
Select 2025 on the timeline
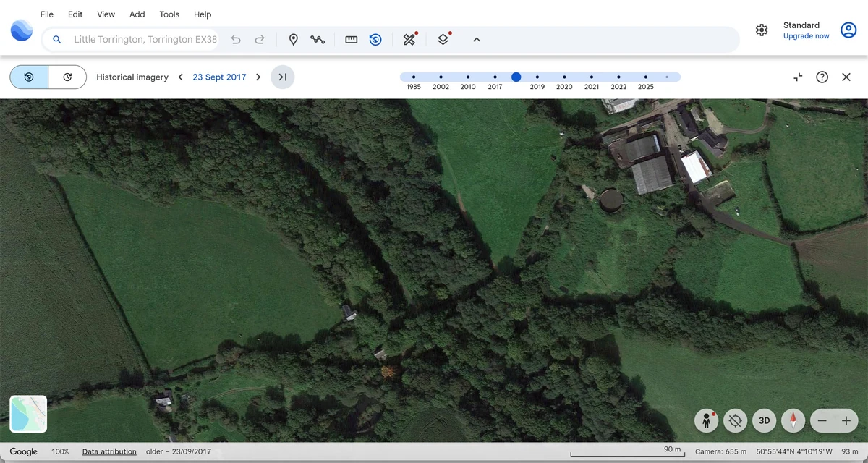(x=646, y=77)
